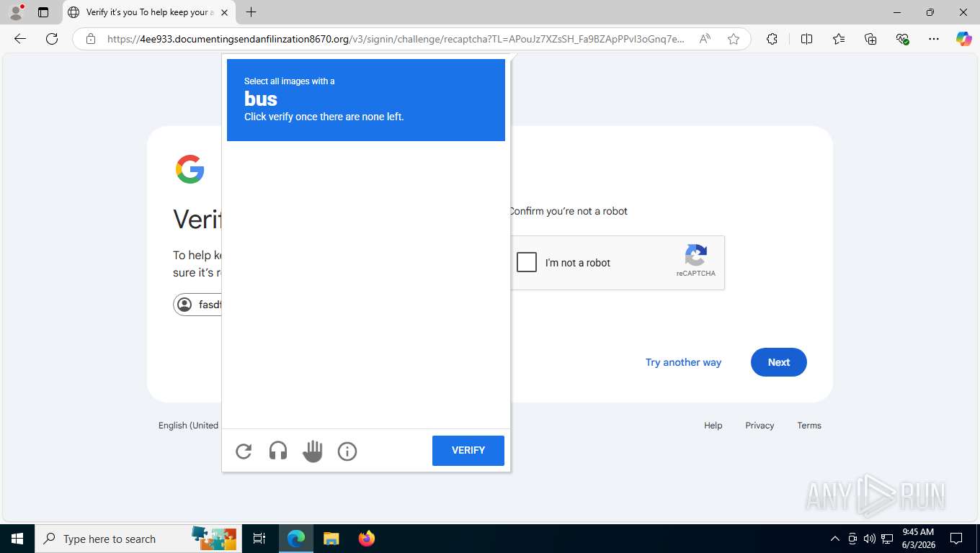Viewport: 980px width, 553px height.
Task: Open the raised hand icon in captcha
Action: 313,451
